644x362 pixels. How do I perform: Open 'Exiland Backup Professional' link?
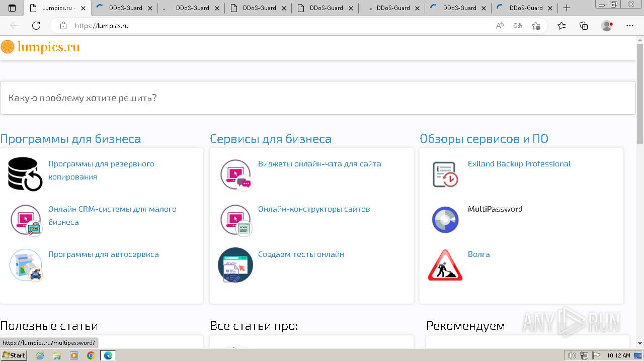click(519, 164)
